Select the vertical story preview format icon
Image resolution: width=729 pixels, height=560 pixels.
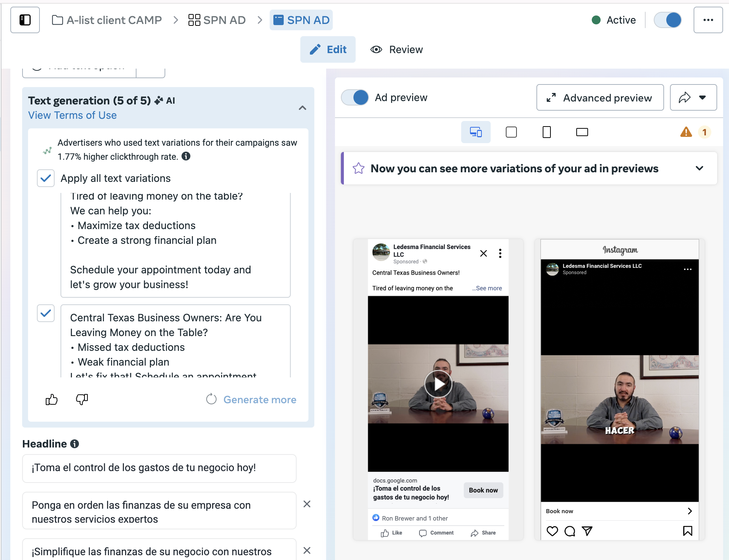point(546,132)
